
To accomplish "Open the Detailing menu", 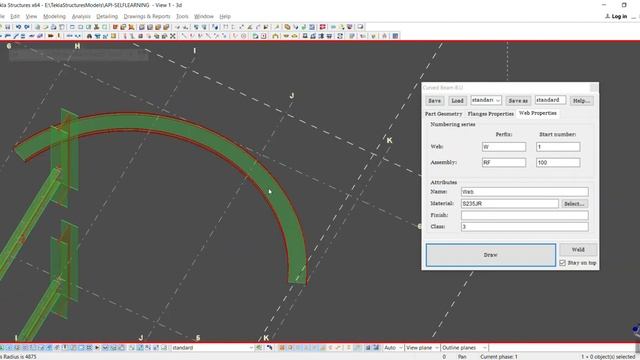I will 107,16.
